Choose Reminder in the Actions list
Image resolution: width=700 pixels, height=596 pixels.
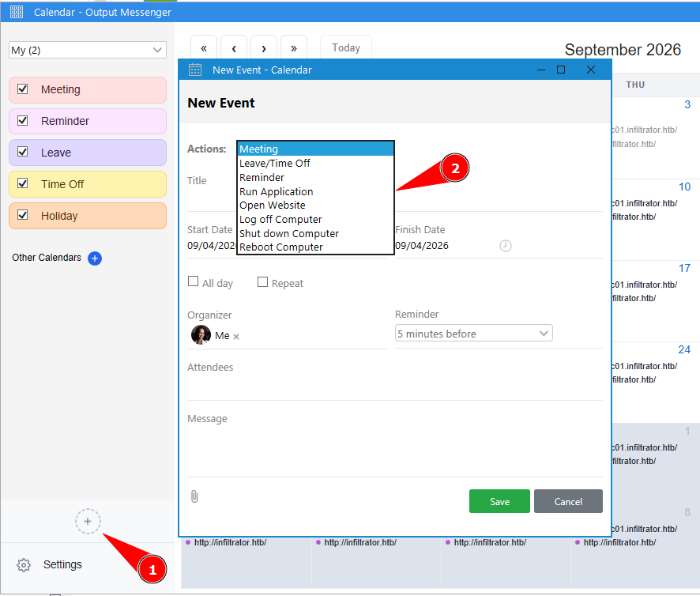315,177
